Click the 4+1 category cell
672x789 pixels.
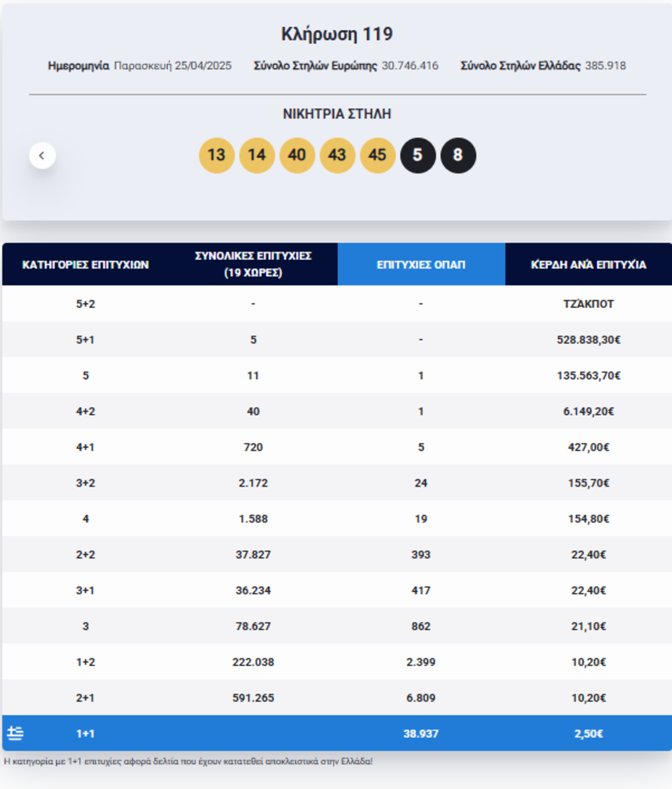[x=86, y=447]
